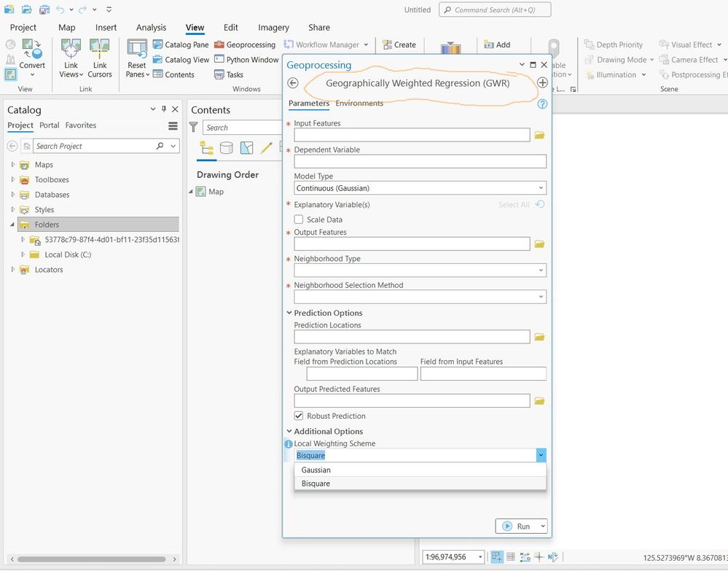Switch to Catalog Portal tab
The width and height of the screenshot is (728, 571).
pyautogui.click(x=50, y=125)
